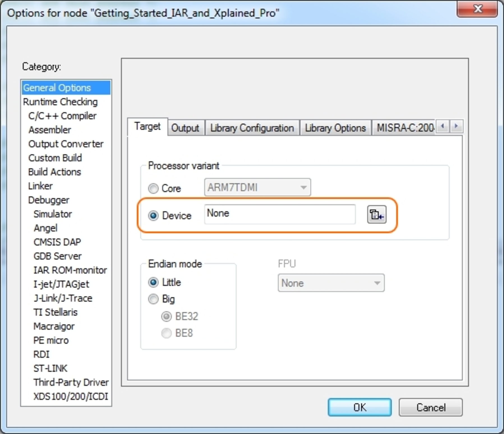
Task: Choose Big endian mode
Action: [153, 299]
